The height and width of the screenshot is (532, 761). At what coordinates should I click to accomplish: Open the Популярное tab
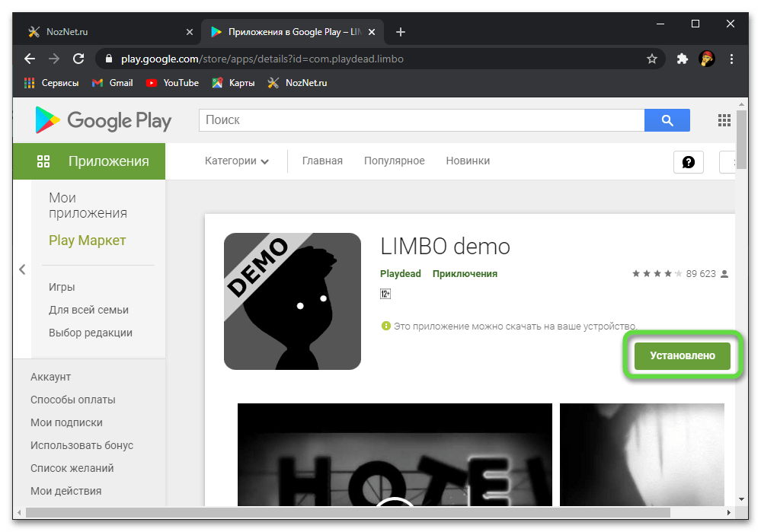394,161
